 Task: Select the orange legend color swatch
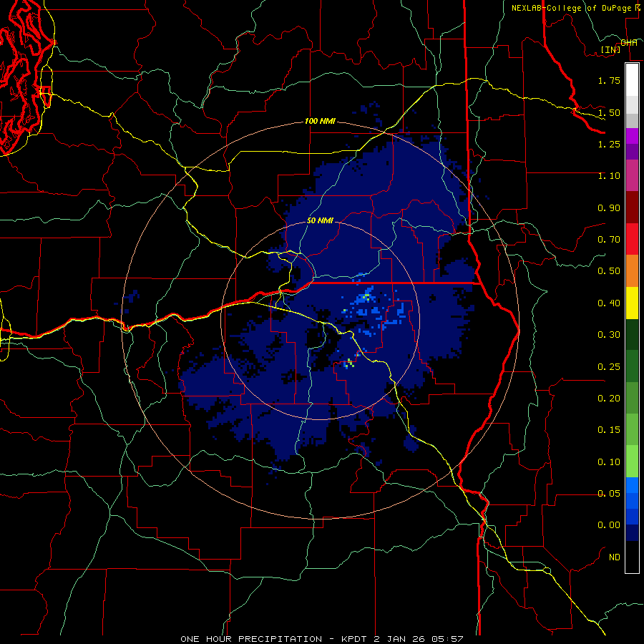[632, 271]
